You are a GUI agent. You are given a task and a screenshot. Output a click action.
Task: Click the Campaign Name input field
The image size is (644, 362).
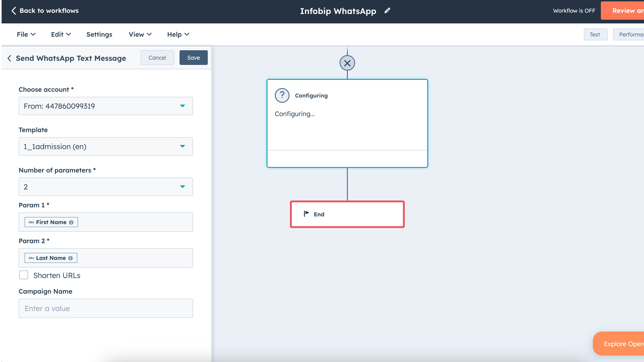(106, 308)
